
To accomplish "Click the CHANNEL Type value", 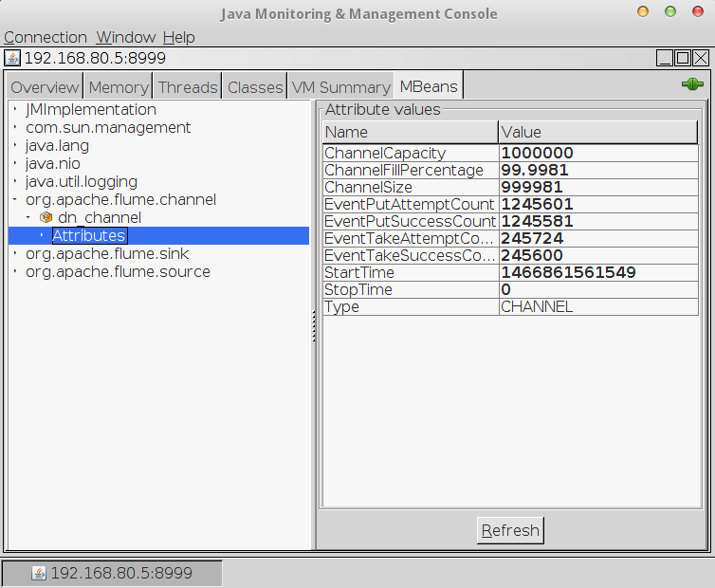I will pos(598,306).
